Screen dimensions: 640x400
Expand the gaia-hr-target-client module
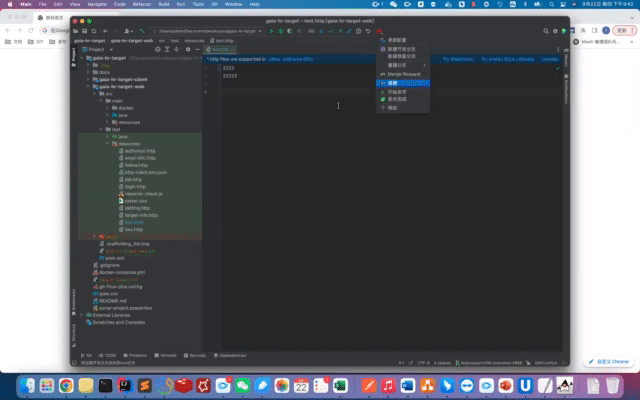point(88,79)
